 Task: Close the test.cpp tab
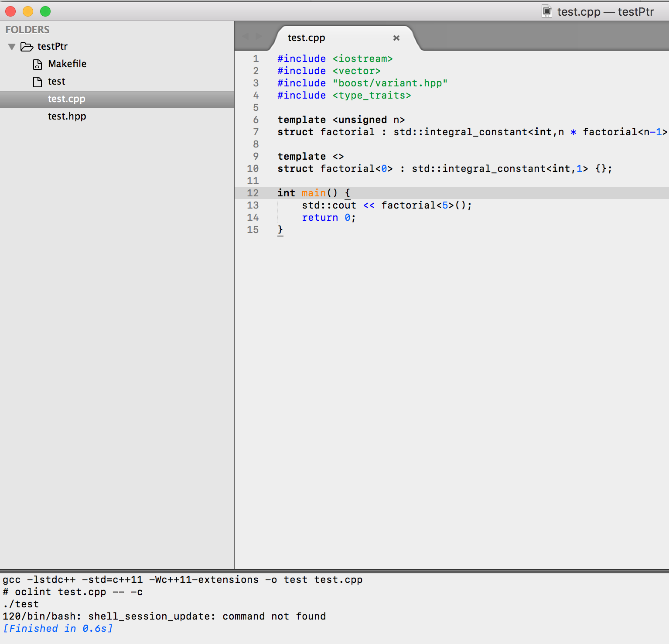pyautogui.click(x=396, y=38)
